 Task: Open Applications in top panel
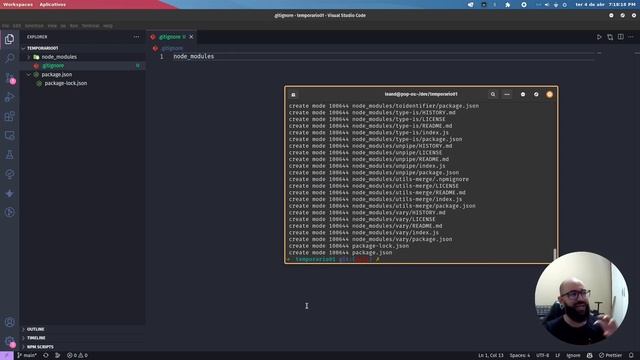click(x=53, y=4)
